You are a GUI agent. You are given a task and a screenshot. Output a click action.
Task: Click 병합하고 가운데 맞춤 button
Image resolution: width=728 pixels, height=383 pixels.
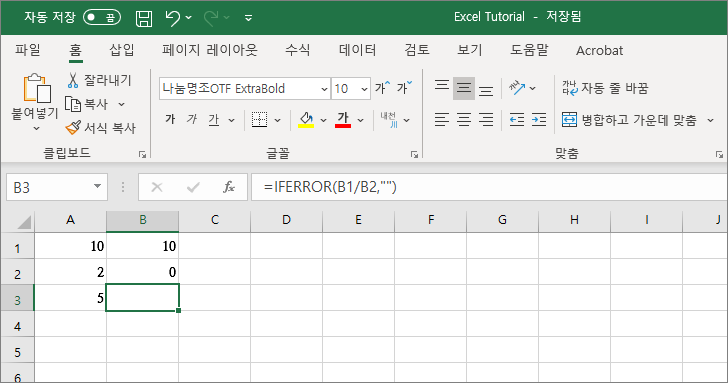[630, 120]
